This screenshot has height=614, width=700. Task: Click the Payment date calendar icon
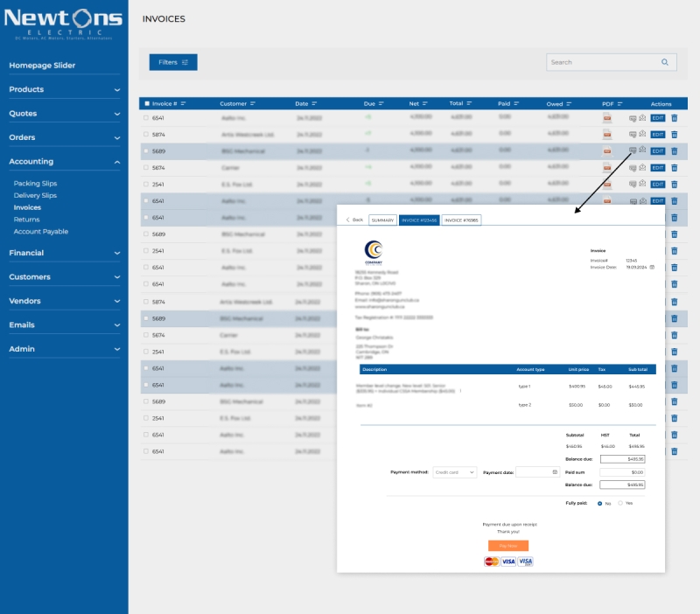coord(554,472)
